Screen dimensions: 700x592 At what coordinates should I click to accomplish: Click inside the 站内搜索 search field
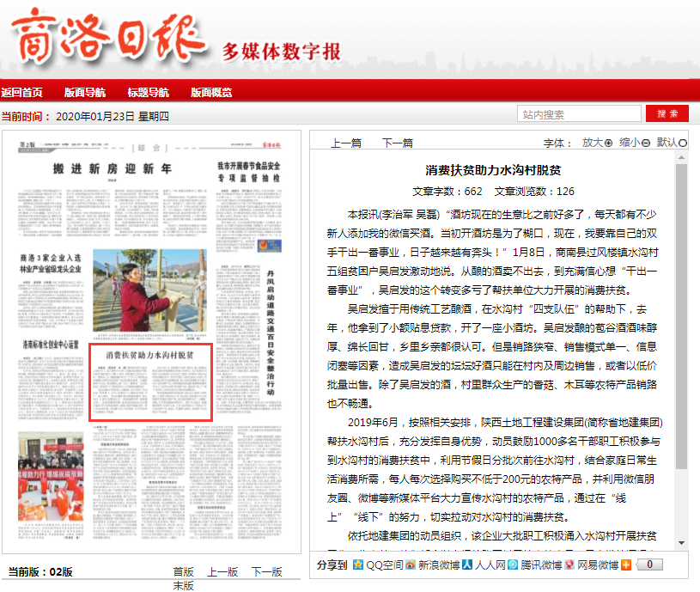click(578, 113)
